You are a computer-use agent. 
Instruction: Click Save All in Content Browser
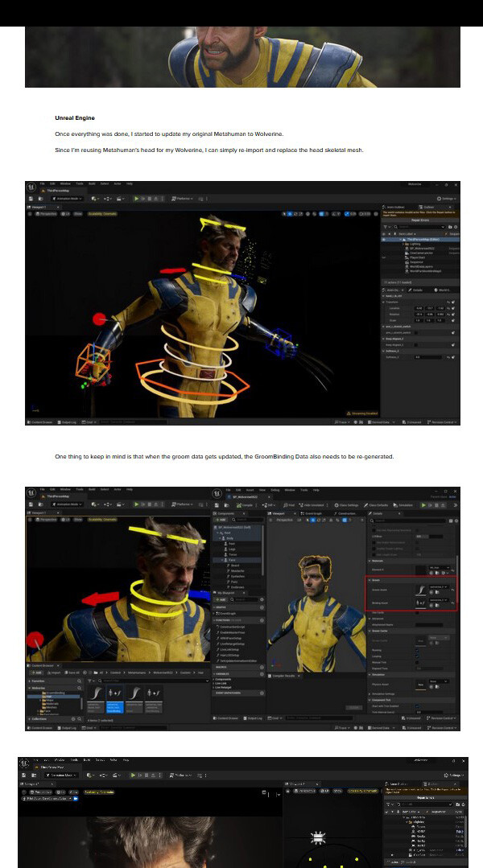[x=72, y=673]
